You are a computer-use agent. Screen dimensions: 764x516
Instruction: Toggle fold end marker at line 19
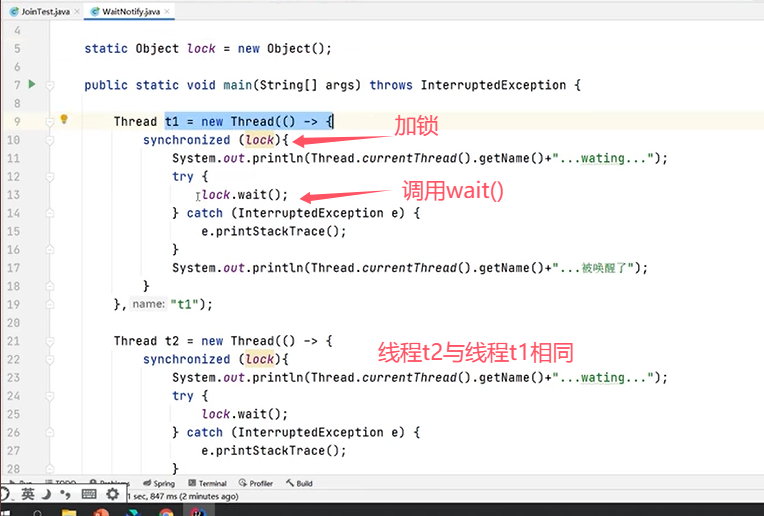point(50,305)
